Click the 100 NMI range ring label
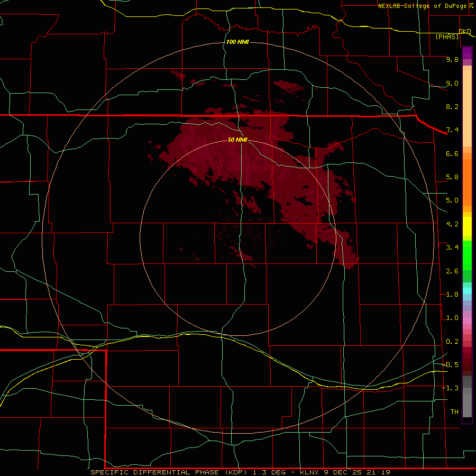 pyautogui.click(x=237, y=42)
